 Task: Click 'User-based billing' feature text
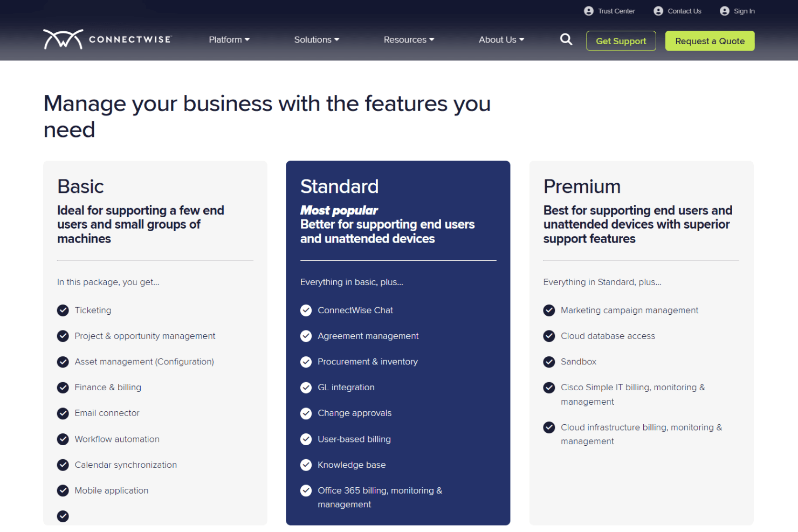(x=354, y=439)
